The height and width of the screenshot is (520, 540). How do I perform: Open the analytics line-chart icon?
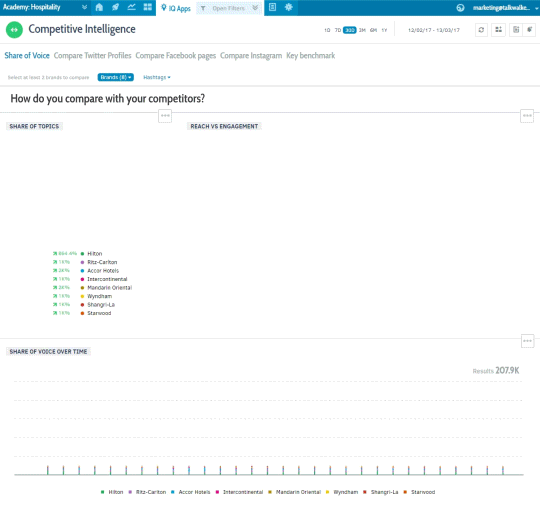click(132, 7)
